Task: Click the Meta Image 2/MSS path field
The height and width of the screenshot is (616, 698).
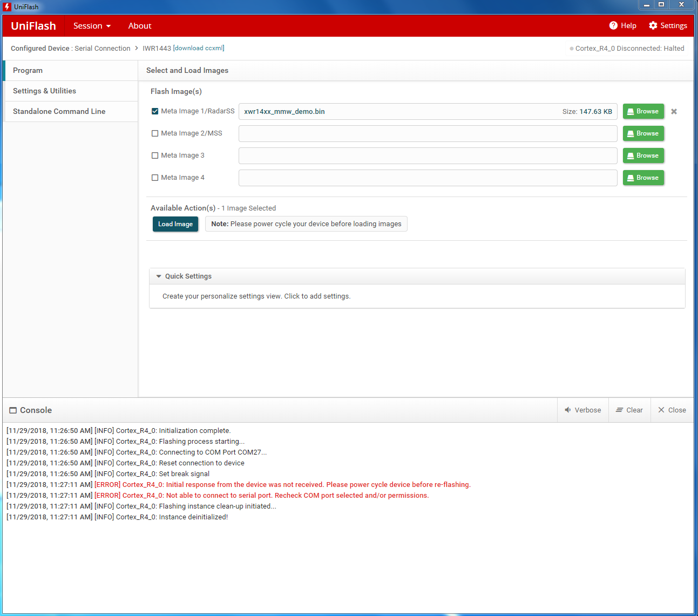Action: pos(428,134)
